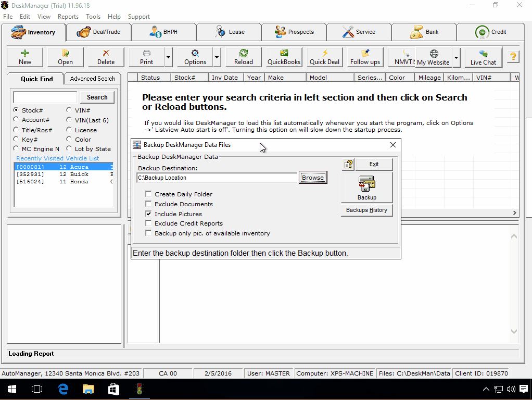The width and height of the screenshot is (532, 400).
Task: Click the help icon next to Exit
Action: [348, 165]
